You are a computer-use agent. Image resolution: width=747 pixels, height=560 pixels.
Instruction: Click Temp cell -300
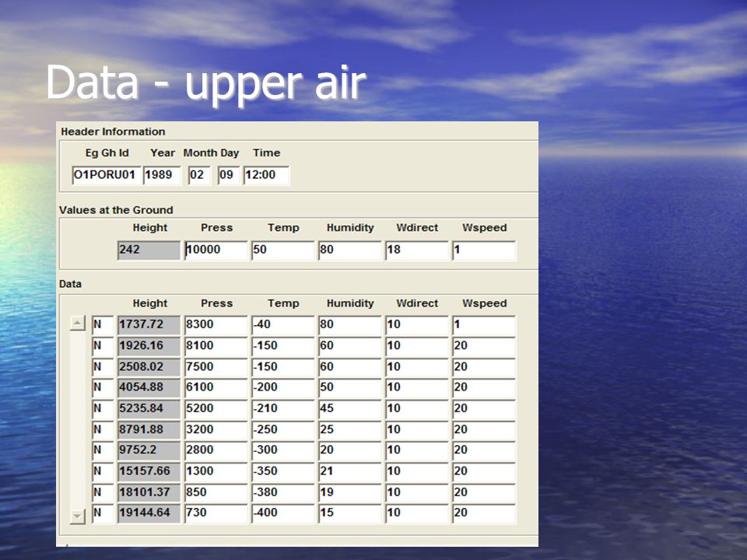(283, 450)
